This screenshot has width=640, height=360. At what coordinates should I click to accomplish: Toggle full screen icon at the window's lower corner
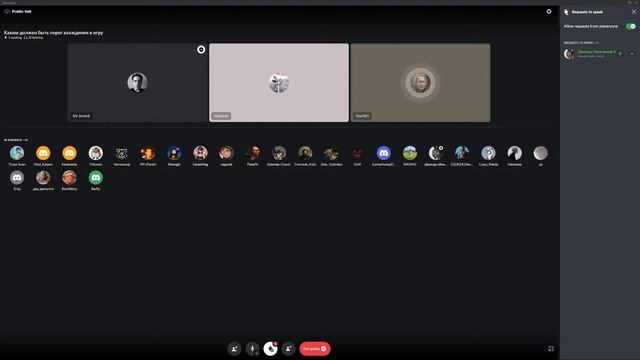click(x=551, y=349)
